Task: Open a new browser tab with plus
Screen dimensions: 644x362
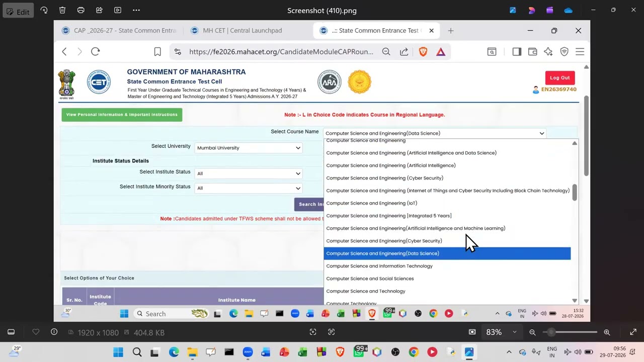Action: [x=451, y=31]
